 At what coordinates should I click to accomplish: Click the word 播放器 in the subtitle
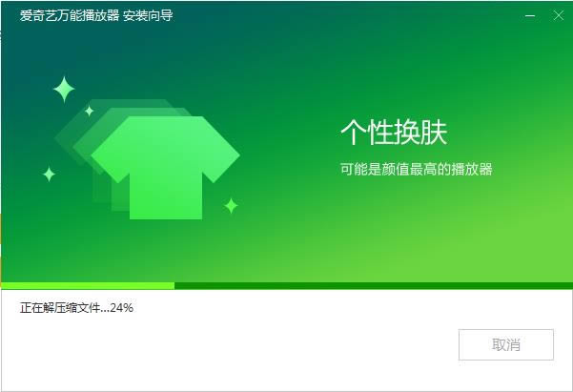click(472, 170)
